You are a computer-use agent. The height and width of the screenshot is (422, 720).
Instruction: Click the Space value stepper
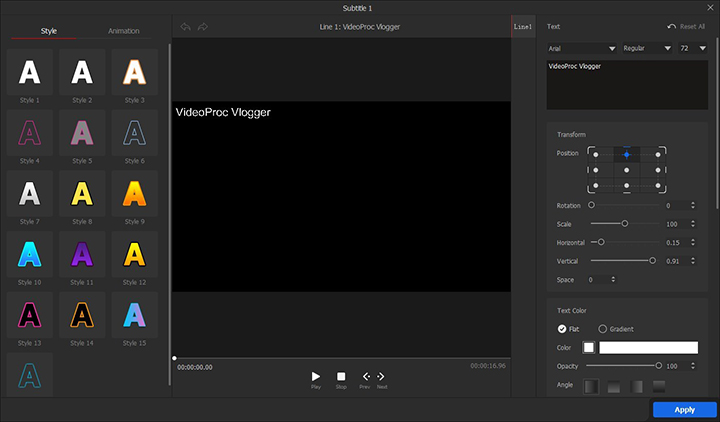[x=613, y=279]
